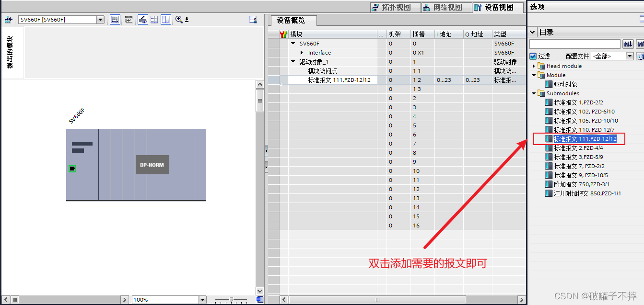Click the NAME assign device name icon
The image size is (644, 305).
[129, 20]
